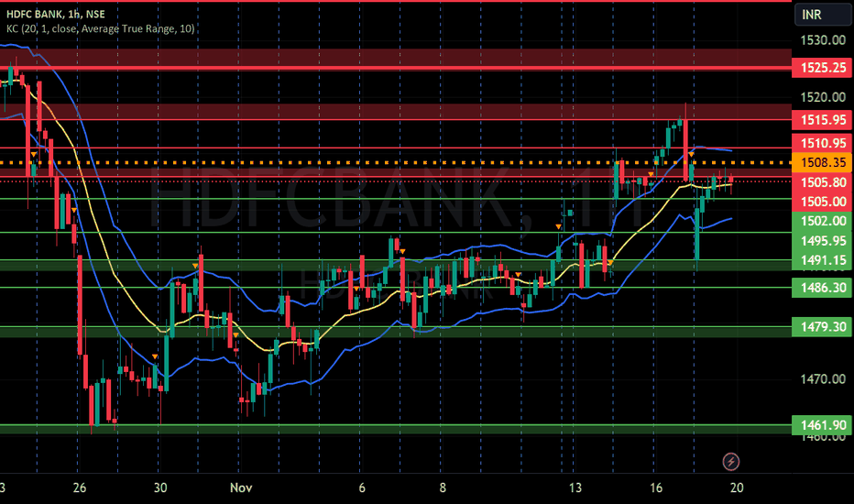Click the 1515.95 resistance price label

pos(822,120)
